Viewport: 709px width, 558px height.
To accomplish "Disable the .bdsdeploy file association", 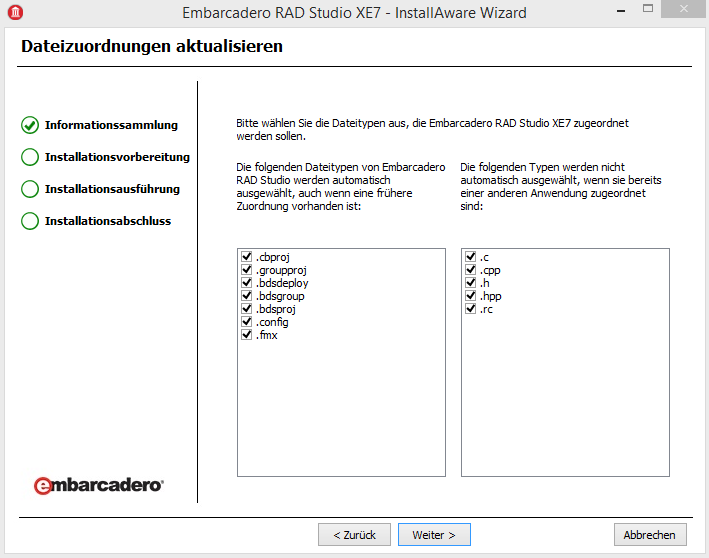I will pyautogui.click(x=246, y=283).
